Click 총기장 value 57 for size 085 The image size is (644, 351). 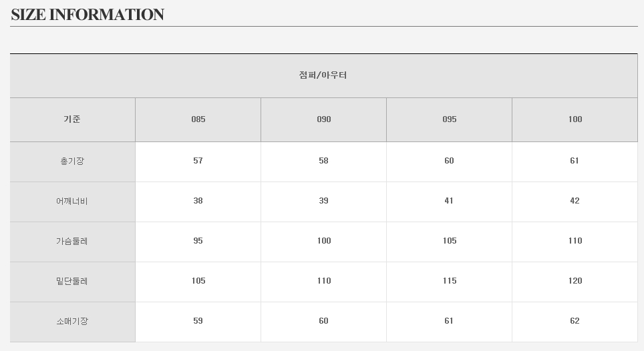pyautogui.click(x=198, y=161)
